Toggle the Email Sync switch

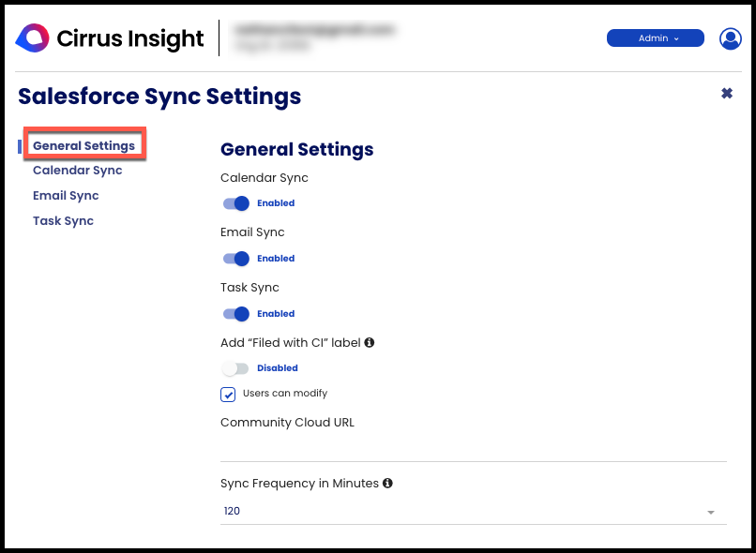(235, 259)
